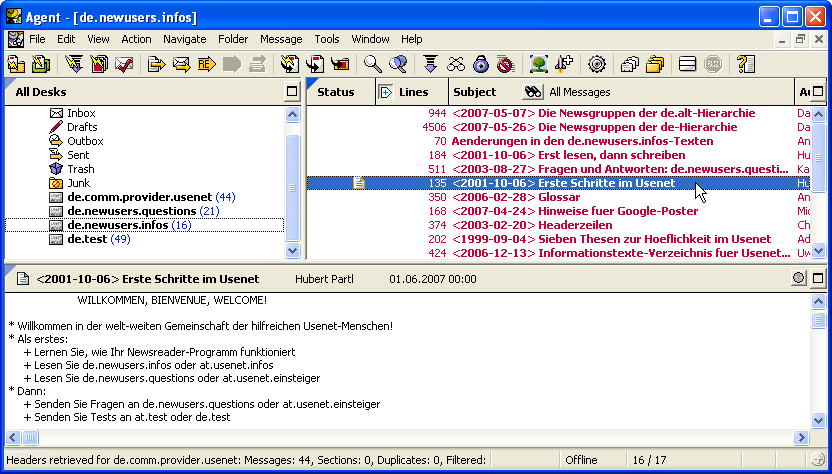This screenshot has width=832, height=474.
Task: Click the global search magnifier icon
Action: click(x=398, y=65)
